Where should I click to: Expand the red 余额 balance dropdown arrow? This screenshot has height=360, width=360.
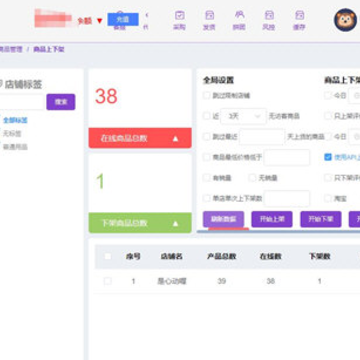[99, 21]
